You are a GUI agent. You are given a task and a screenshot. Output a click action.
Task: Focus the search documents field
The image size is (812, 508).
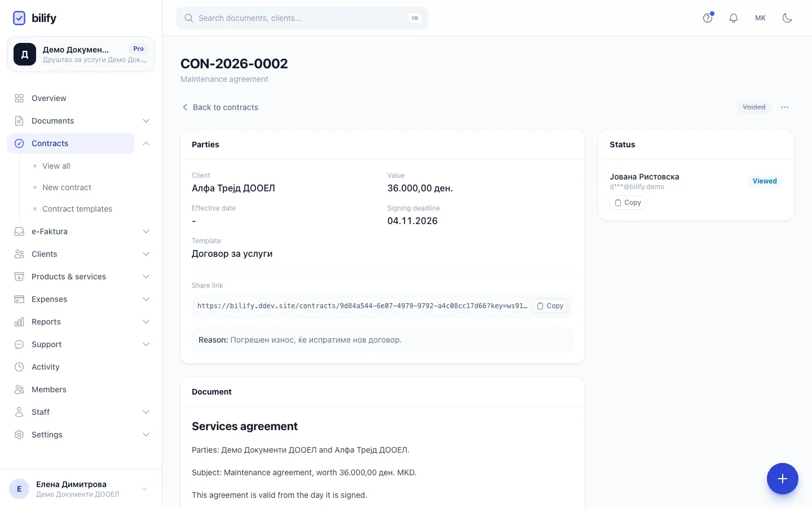coord(302,18)
